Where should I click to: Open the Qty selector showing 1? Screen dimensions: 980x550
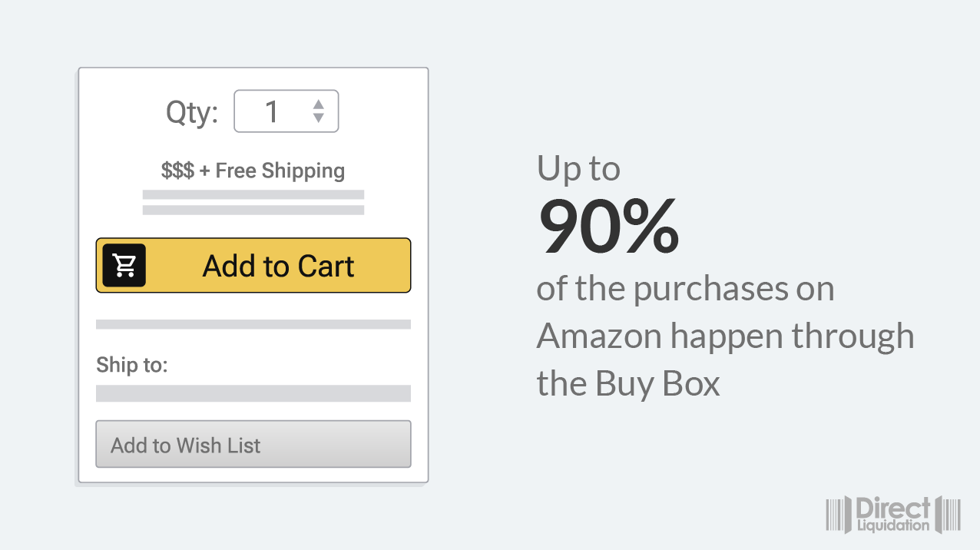[285, 111]
